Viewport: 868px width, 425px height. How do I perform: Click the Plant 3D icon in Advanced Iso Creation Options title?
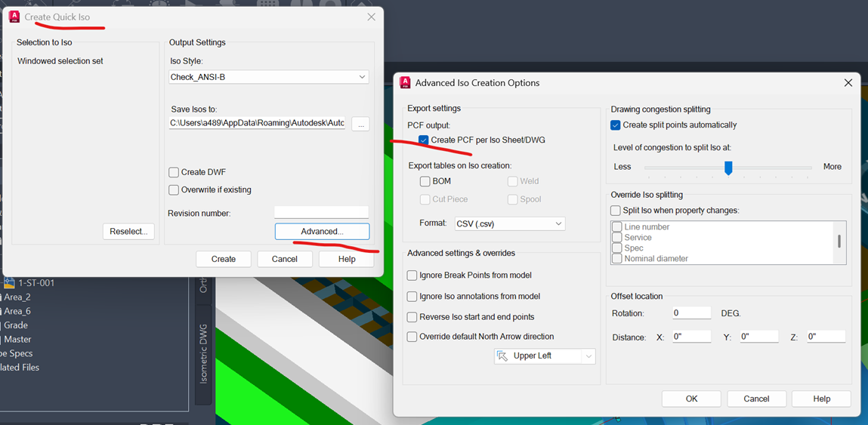[405, 83]
